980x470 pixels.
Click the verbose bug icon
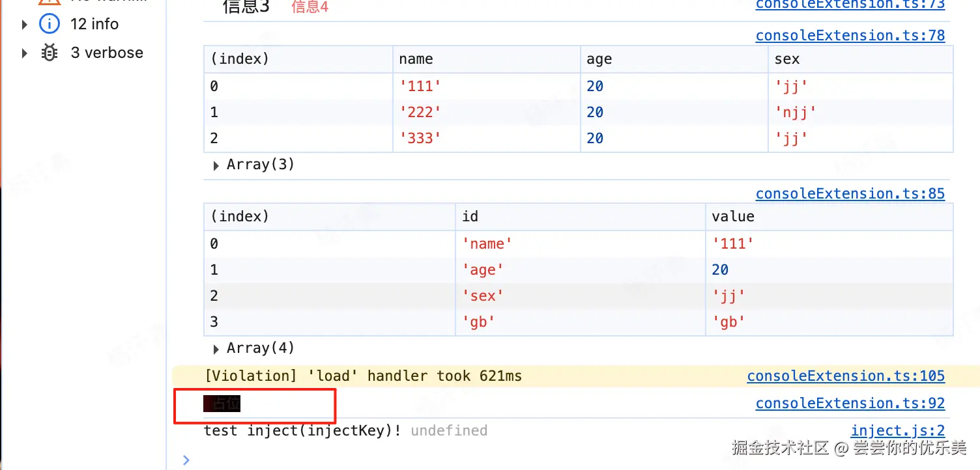50,53
